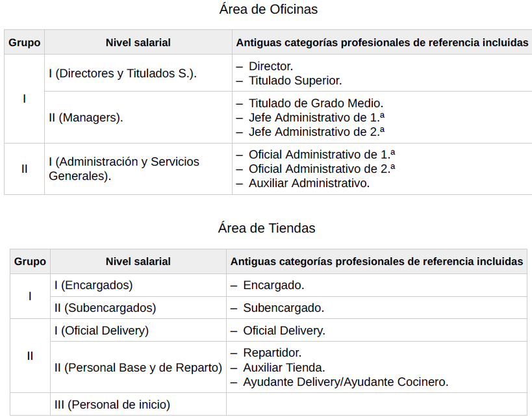Click the "I (Directores y Titulados S.)" cell

[x=123, y=73]
